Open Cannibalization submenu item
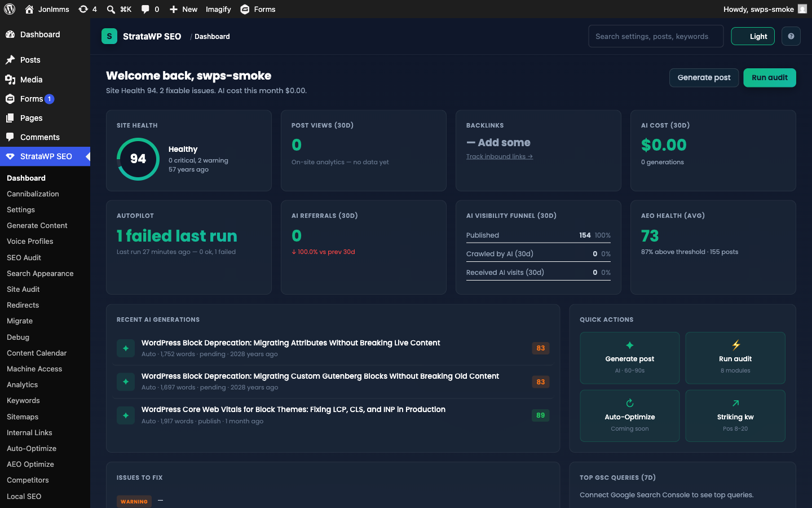Image resolution: width=812 pixels, height=508 pixels. [x=33, y=194]
